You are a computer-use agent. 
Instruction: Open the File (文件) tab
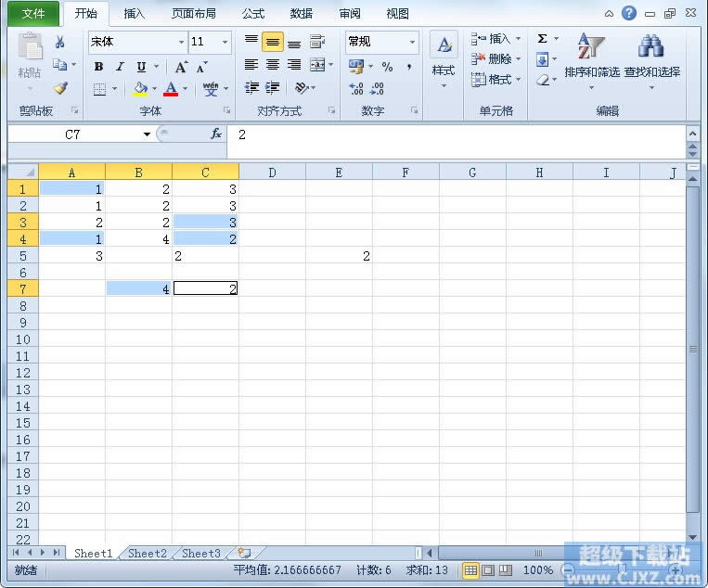[x=33, y=14]
